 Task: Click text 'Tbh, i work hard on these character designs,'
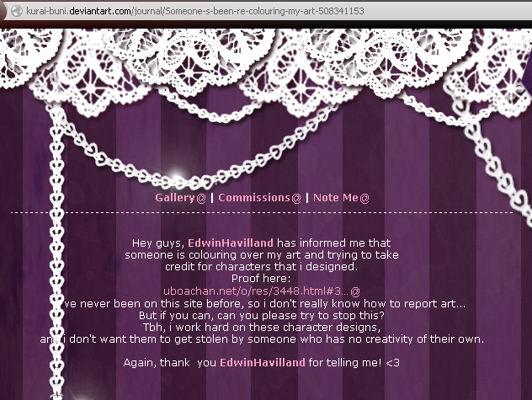point(262,328)
